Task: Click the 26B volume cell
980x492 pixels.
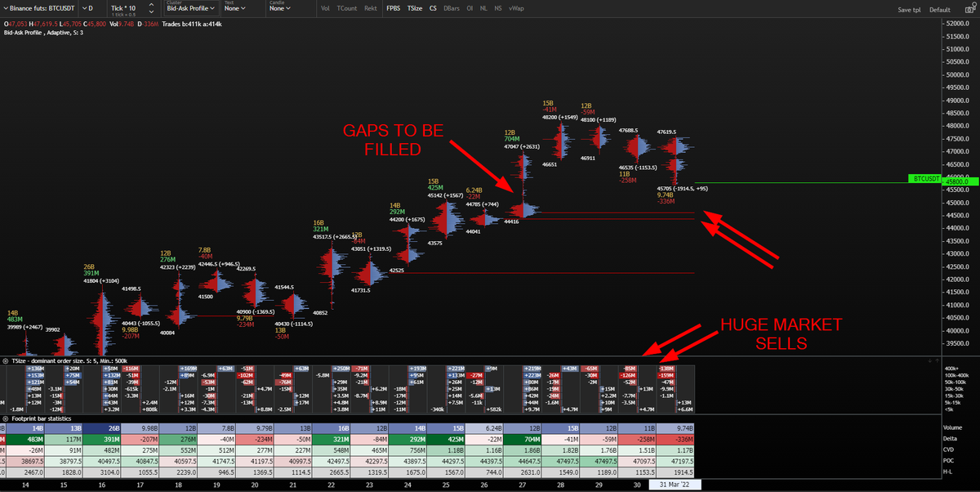Action: [101, 427]
